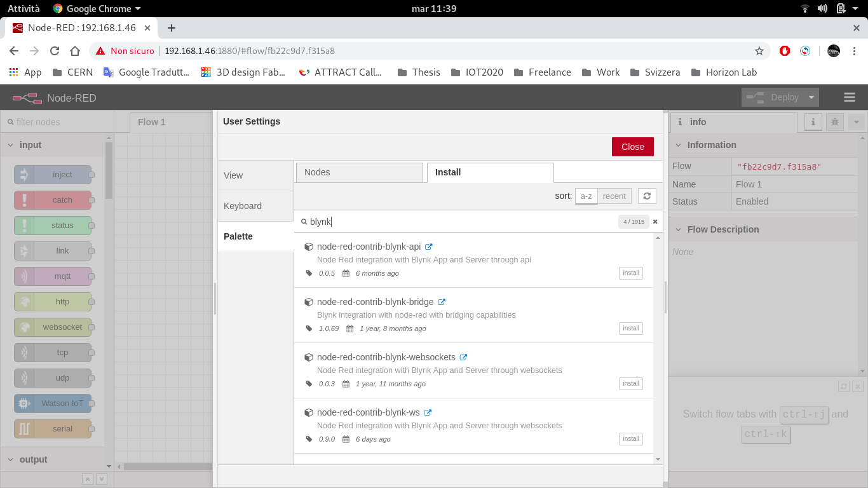The image size is (868, 488).
Task: Open a new Chrome tab
Action: tap(172, 28)
